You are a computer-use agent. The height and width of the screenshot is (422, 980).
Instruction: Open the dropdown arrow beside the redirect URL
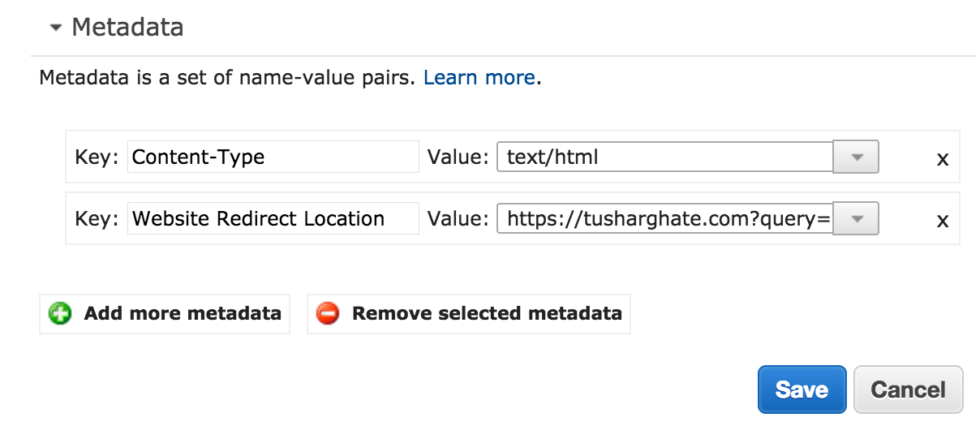click(856, 218)
